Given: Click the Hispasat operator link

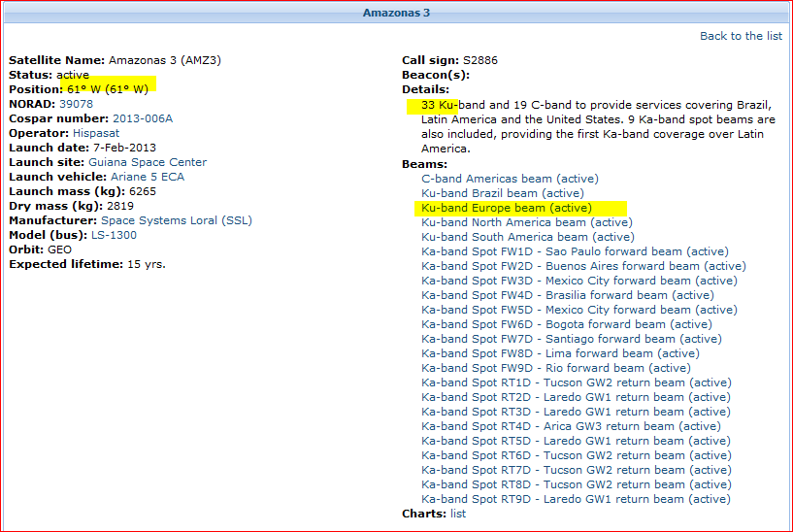Looking at the screenshot, I should 97,133.
